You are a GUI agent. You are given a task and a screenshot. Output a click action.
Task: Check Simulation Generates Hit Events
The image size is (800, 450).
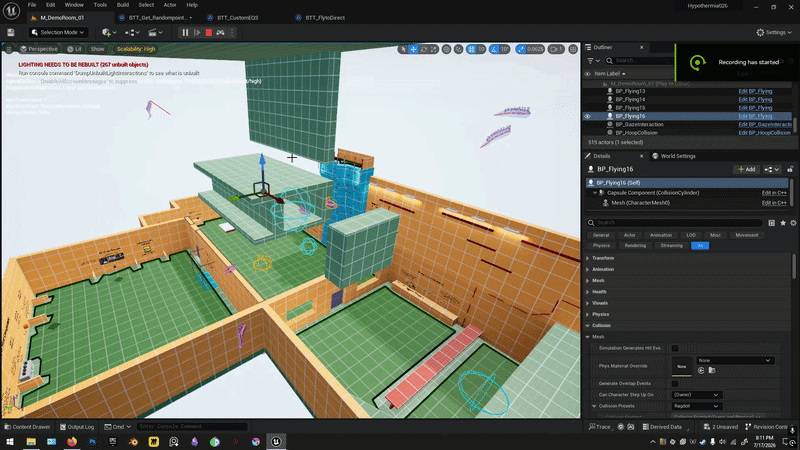point(675,348)
